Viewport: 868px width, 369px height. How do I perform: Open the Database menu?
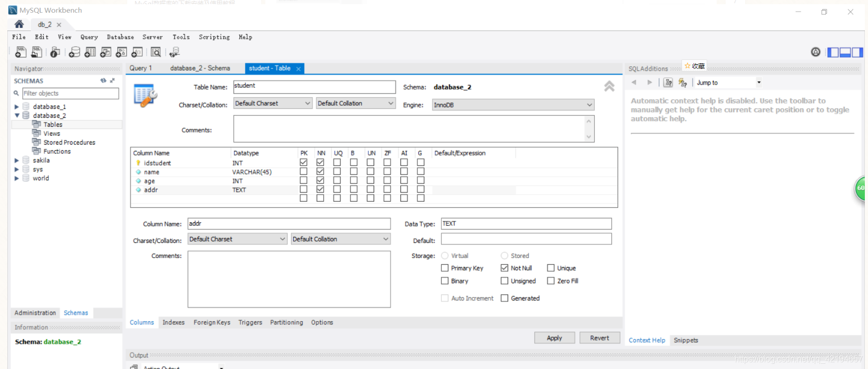[x=120, y=37]
